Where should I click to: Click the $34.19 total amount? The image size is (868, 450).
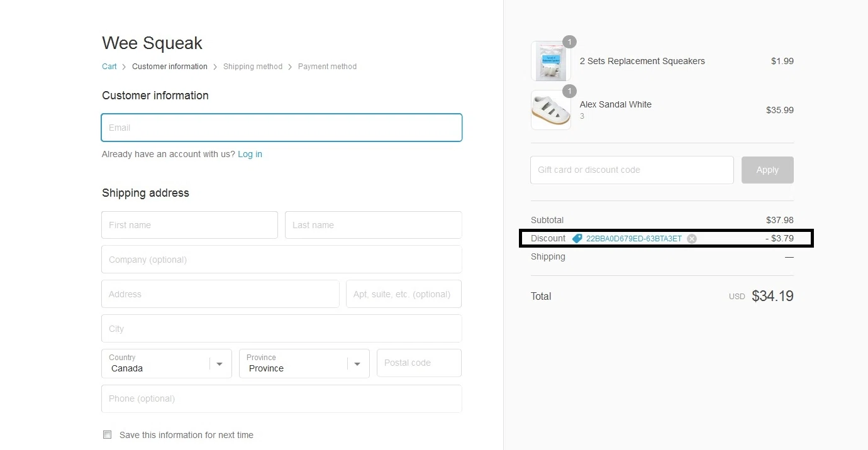point(772,296)
